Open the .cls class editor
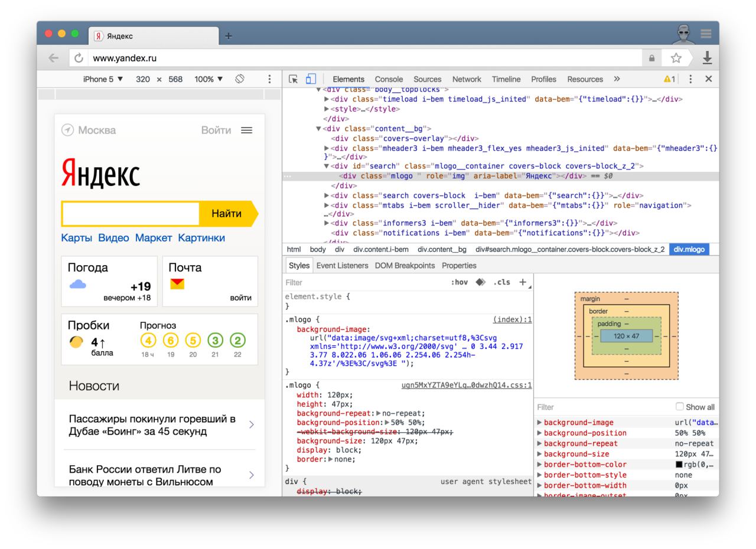Screen dimensions: 756x549 (501, 282)
